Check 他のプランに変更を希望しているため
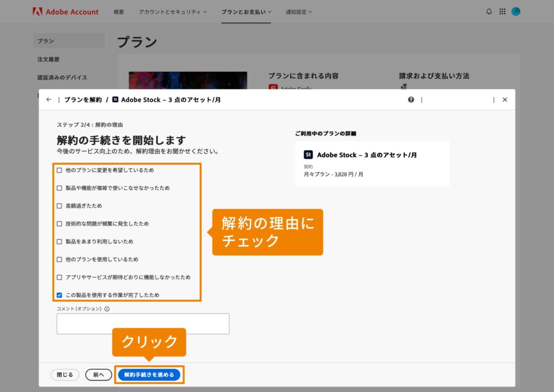The height and width of the screenshot is (392, 554). pyautogui.click(x=60, y=170)
